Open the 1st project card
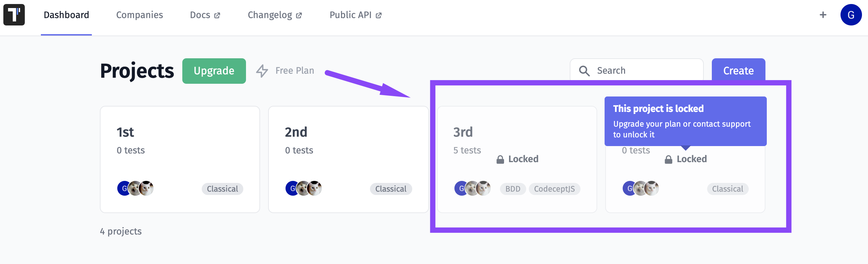The height and width of the screenshot is (264, 868). pyautogui.click(x=180, y=159)
